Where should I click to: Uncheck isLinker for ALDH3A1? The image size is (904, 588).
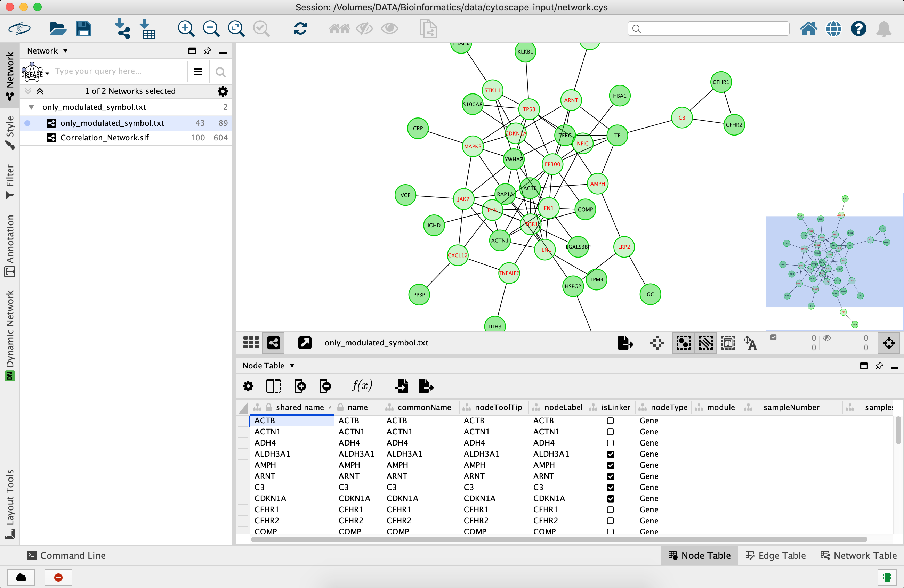(x=611, y=454)
